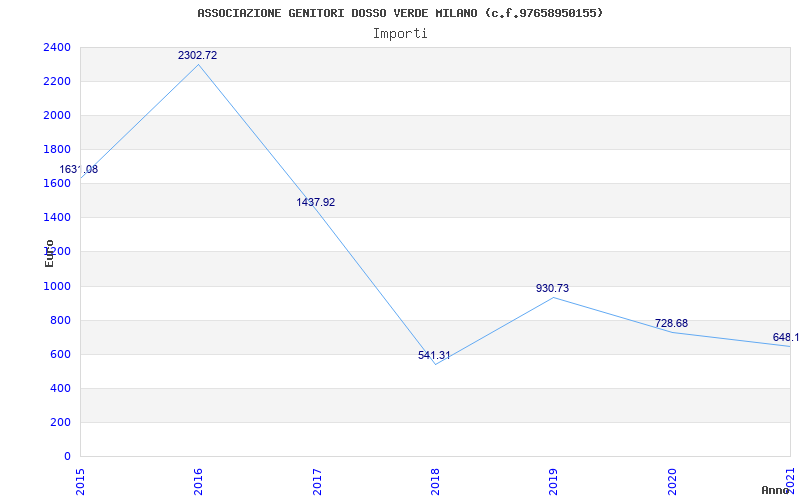Click the Anno x-axis title
The image size is (800, 500).
[x=775, y=490]
